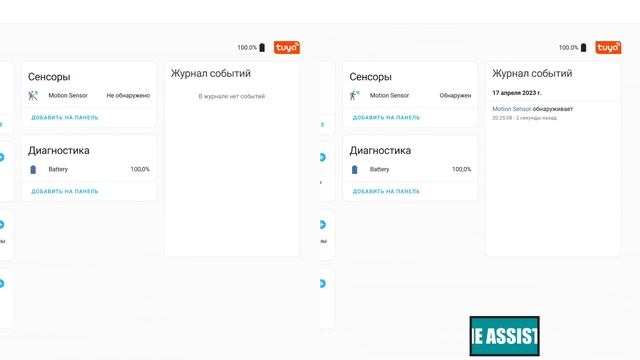Click right Сенсоры heading
This screenshot has width=640, height=360.
(x=370, y=77)
